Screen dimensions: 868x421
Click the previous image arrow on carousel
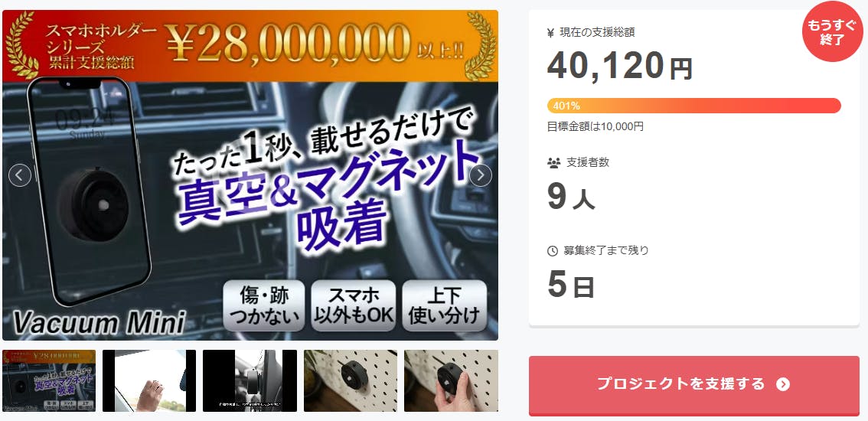(x=20, y=175)
